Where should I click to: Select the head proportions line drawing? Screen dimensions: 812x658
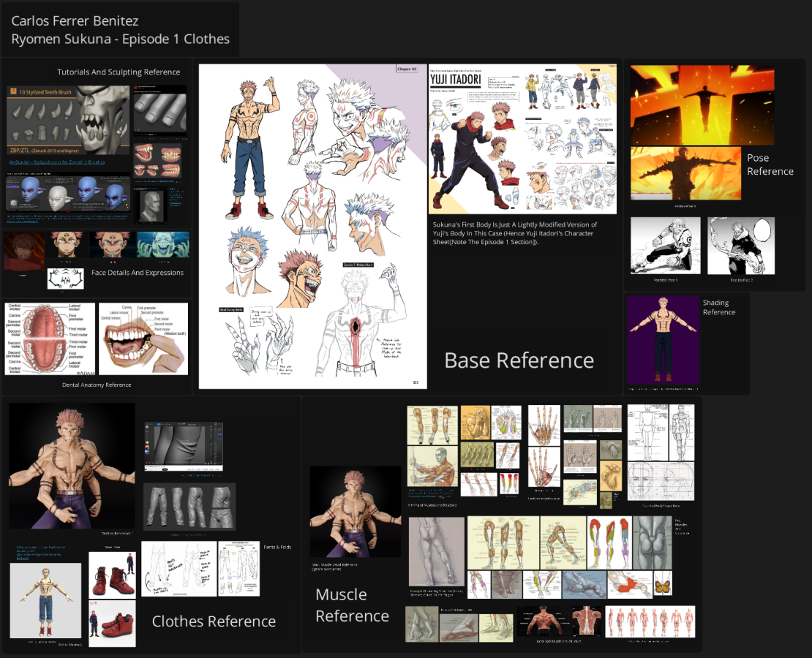pyautogui.click(x=661, y=482)
